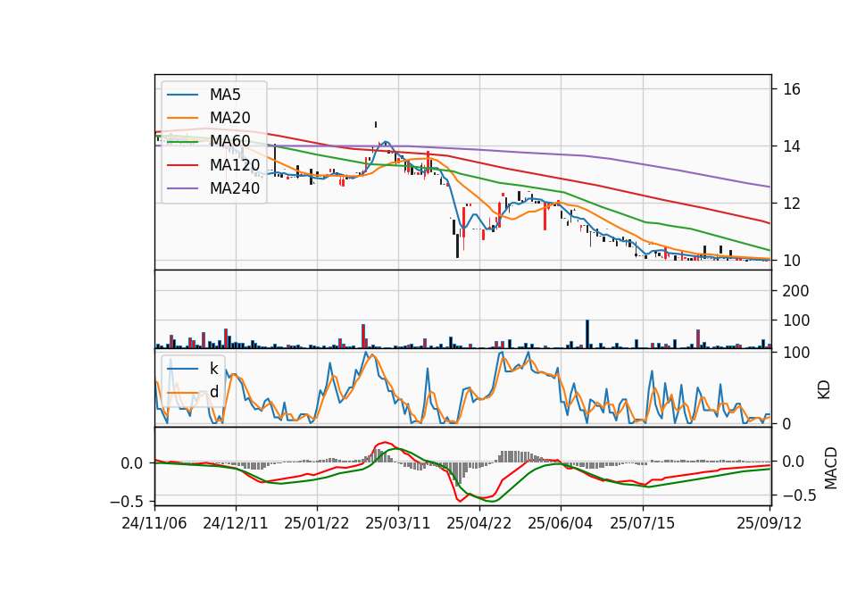This screenshot has height=616, width=857.
Task: Click the 25/09/12 date axis label
Action: tap(769, 523)
